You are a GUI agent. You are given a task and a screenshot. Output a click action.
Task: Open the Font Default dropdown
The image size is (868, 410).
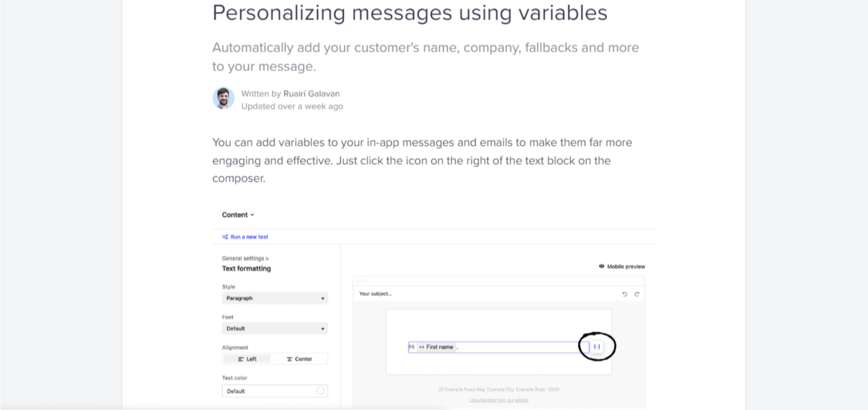275,329
